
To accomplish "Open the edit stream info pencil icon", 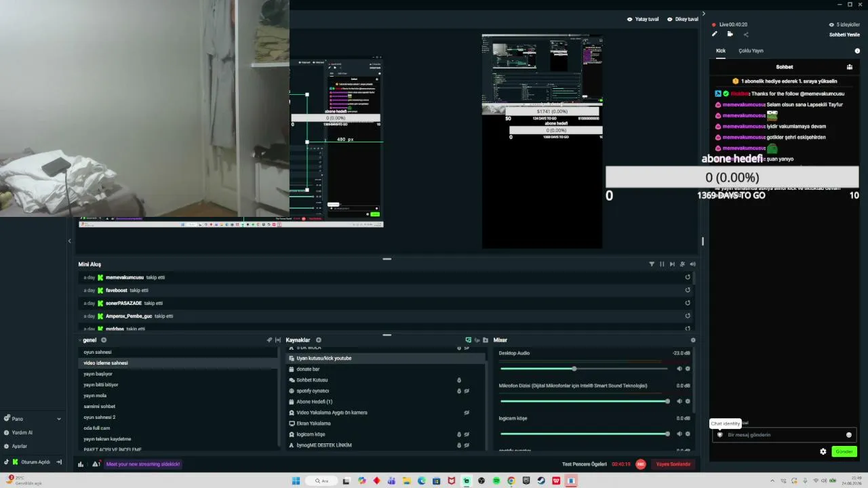I will click(714, 34).
